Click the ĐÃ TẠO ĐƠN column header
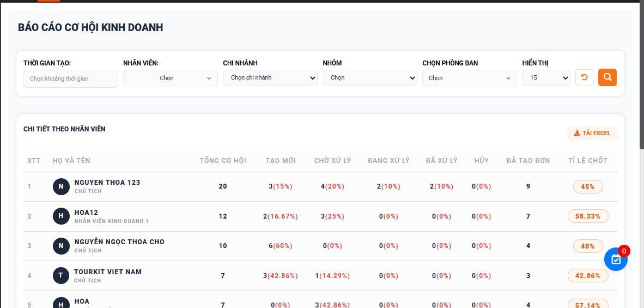644x308 pixels. 528,161
